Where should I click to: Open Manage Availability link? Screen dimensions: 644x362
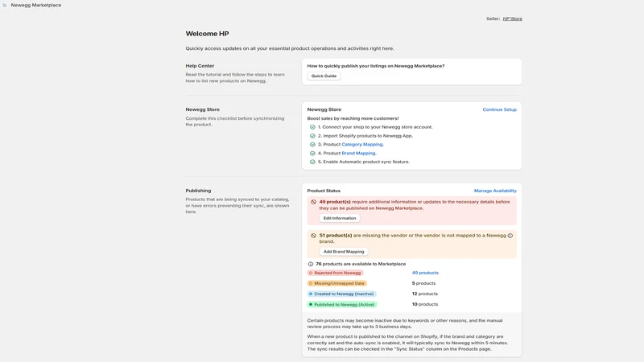tap(495, 191)
